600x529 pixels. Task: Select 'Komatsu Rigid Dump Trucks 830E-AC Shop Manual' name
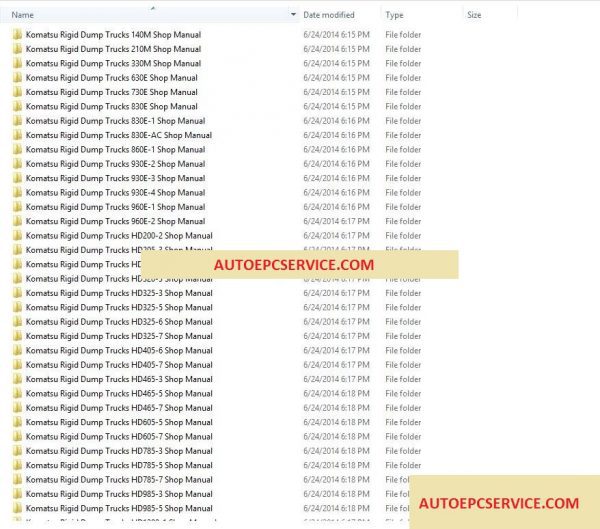tap(119, 135)
